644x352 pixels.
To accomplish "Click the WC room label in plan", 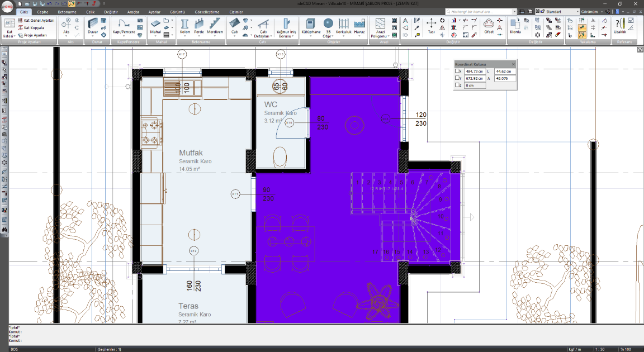I will pos(271,104).
